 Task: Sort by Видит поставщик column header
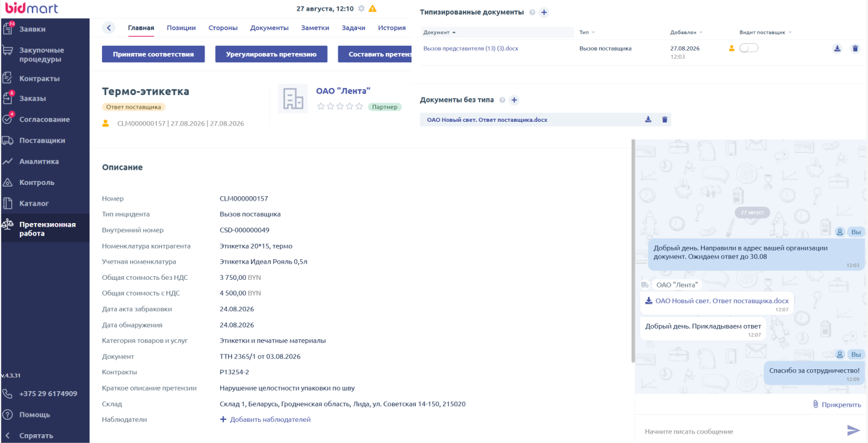[765, 32]
